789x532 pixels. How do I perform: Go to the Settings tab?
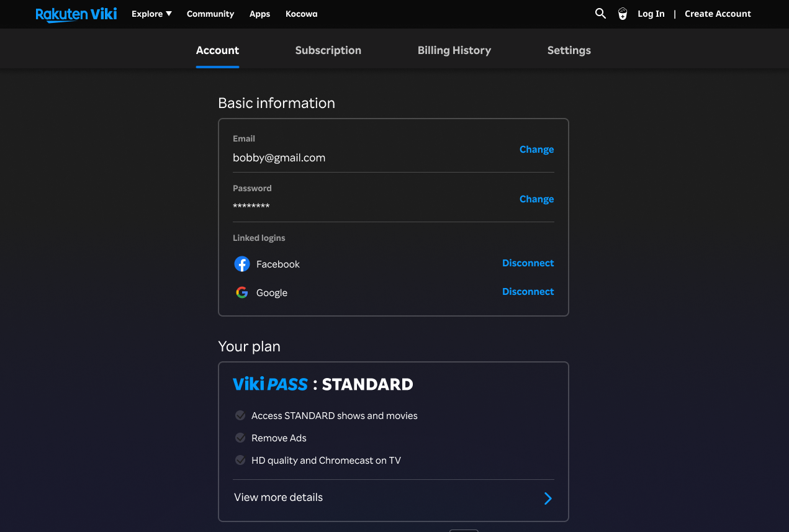pos(569,50)
